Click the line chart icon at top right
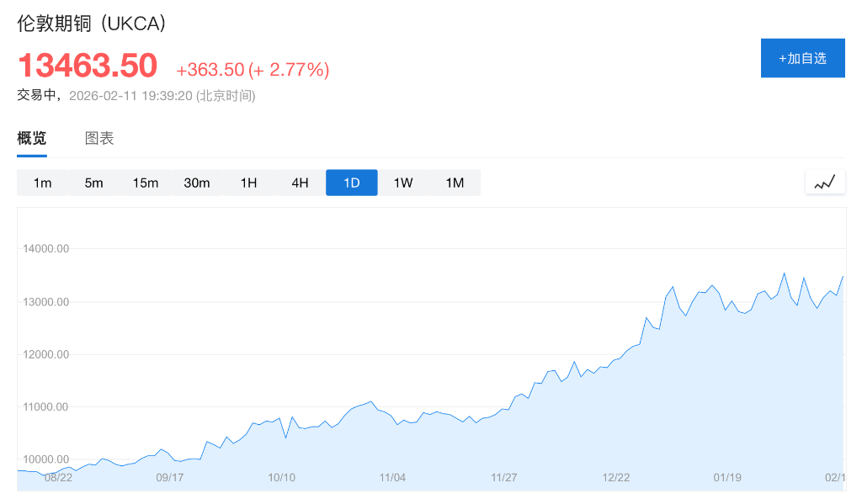 824,182
